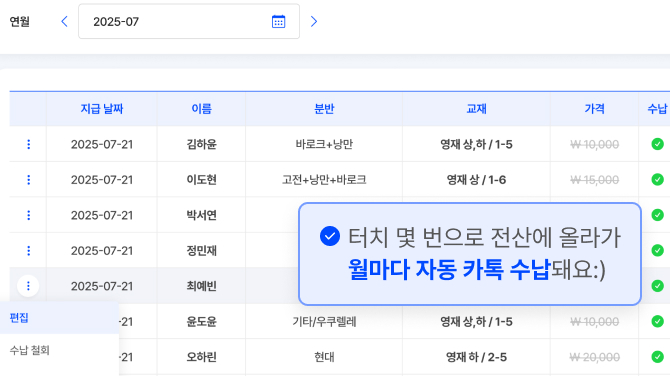Click the name 정민재
The height and width of the screenshot is (376, 670).
tap(201, 251)
